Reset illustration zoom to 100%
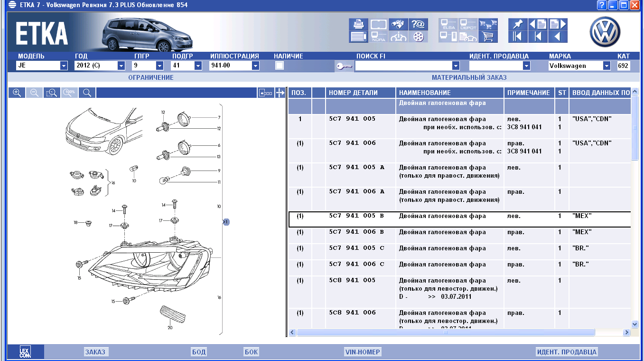The width and height of the screenshot is (644, 361). [x=70, y=93]
